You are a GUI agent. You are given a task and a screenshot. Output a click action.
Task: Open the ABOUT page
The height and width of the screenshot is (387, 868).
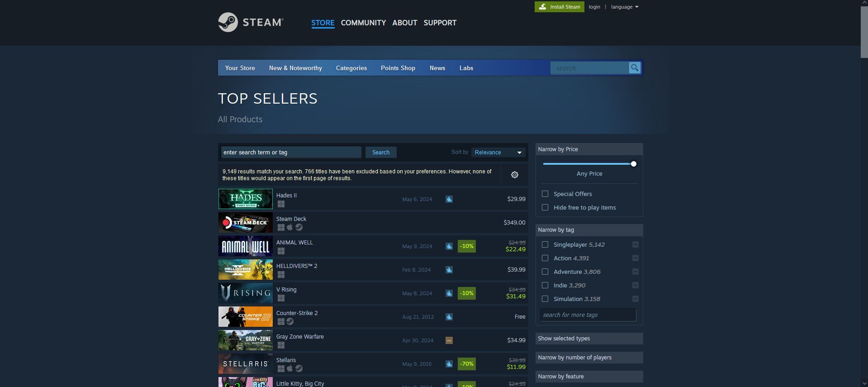pyautogui.click(x=405, y=23)
